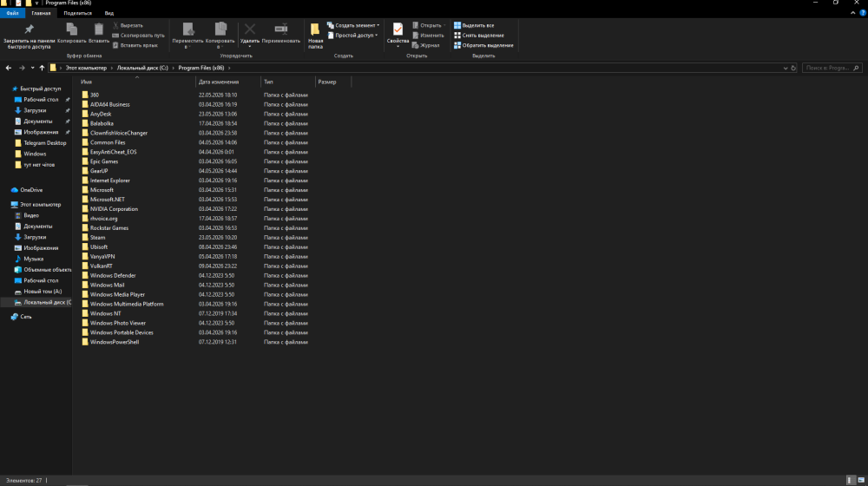
Task: Click Снять выделение in the ribbon
Action: click(479, 36)
